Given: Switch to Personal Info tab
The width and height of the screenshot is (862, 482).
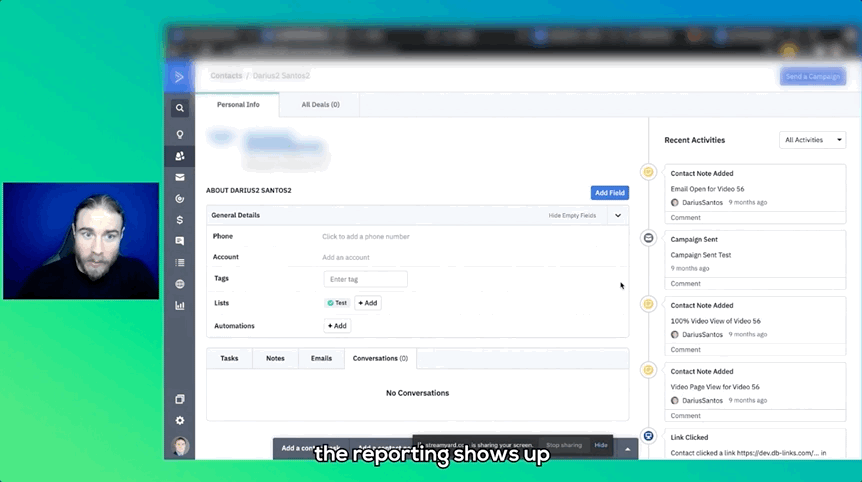Looking at the screenshot, I should (x=238, y=104).
